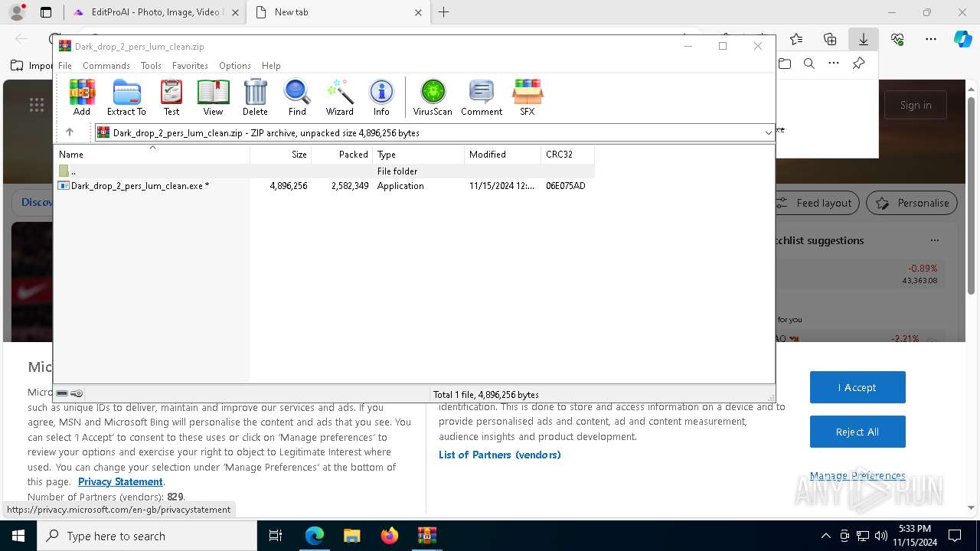
Task: Click the Feed layout button
Action: (814, 203)
